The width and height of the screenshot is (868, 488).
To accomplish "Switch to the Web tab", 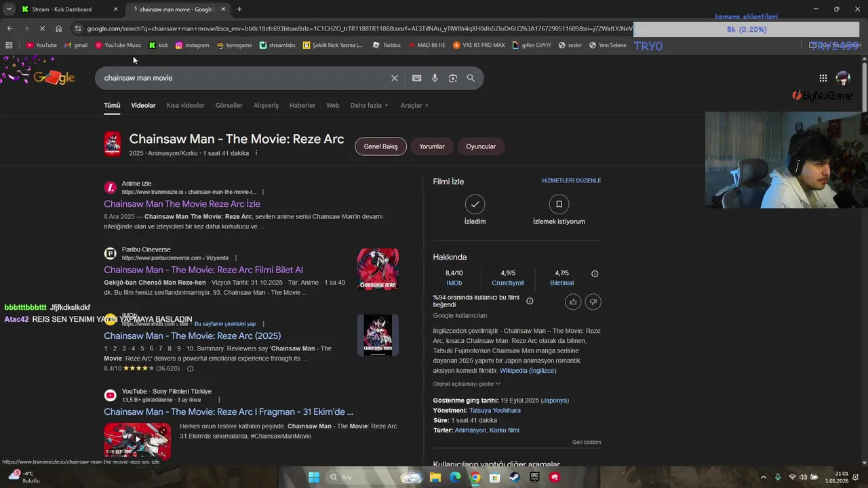I will pos(332,105).
